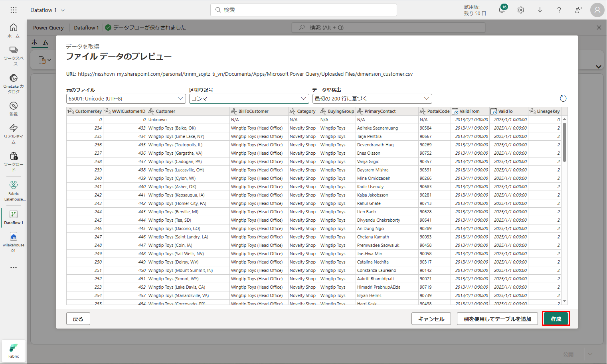Open the notifications bell
This screenshot has width=607, height=364.
(x=502, y=10)
